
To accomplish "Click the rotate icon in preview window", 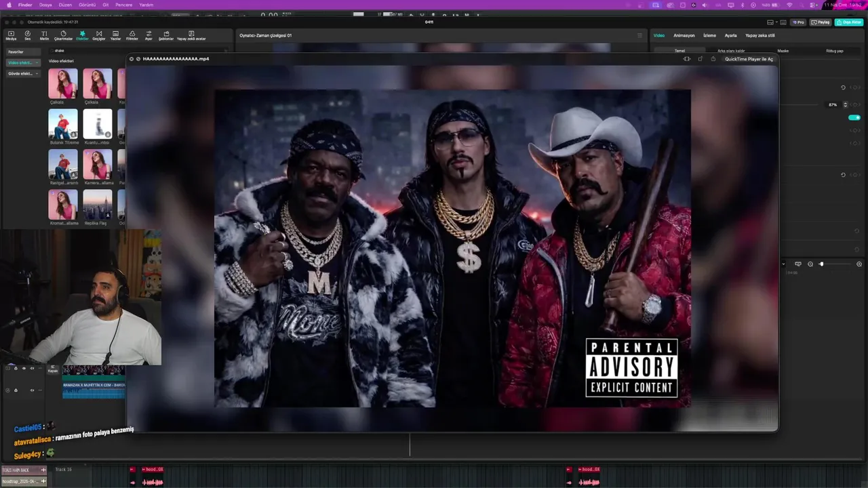I will [x=700, y=59].
